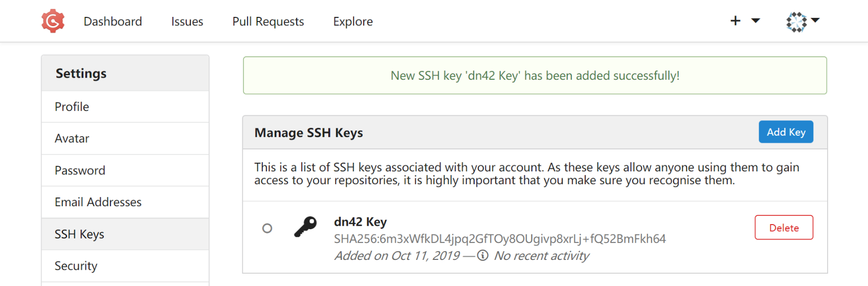
Task: Open Password settings section
Action: [125, 170]
